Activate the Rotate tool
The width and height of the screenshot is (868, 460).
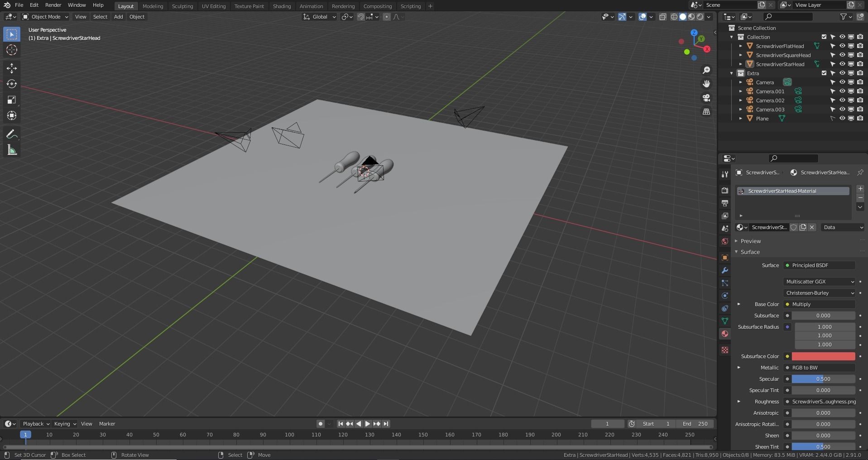tap(12, 84)
